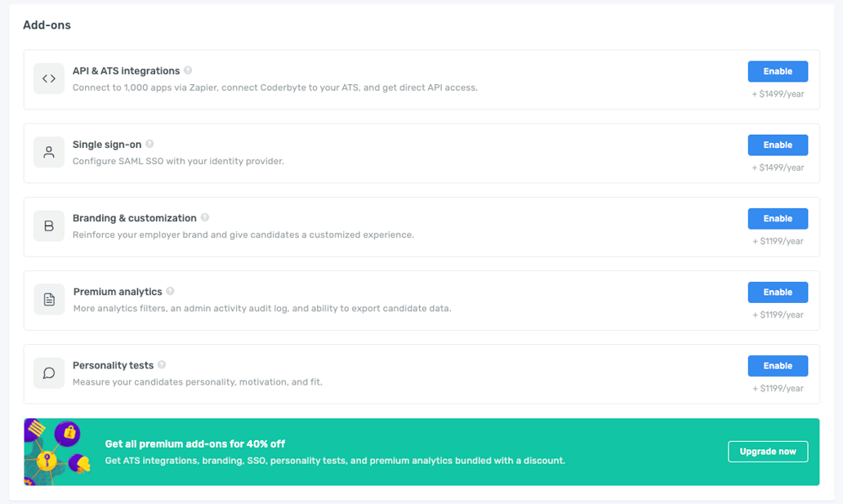Click the Premium analytics document icon
This screenshot has height=504, width=843.
click(x=48, y=299)
